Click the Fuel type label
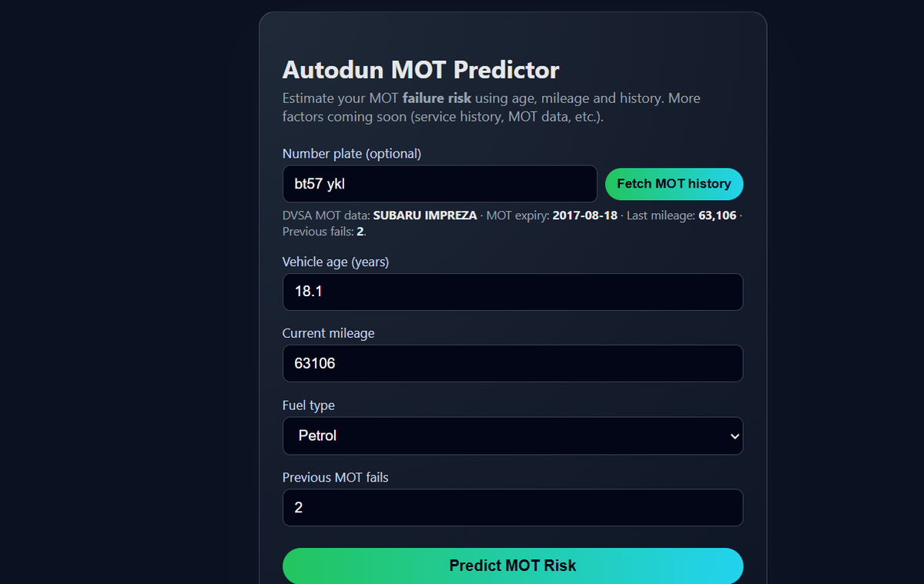 coord(309,405)
